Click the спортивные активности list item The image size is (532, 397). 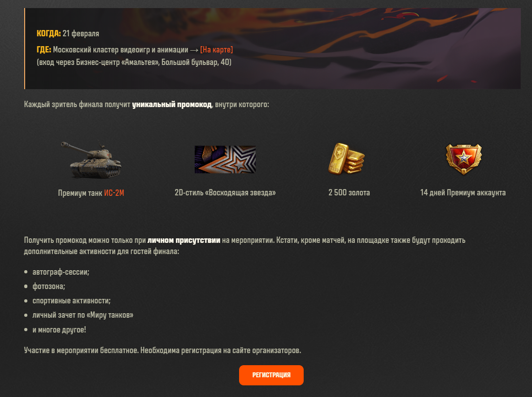[x=71, y=301]
